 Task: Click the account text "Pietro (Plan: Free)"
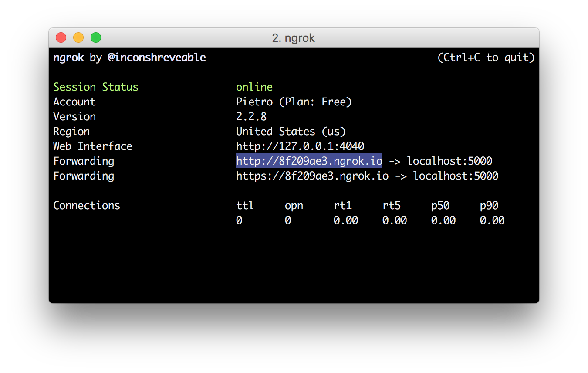tap(294, 102)
